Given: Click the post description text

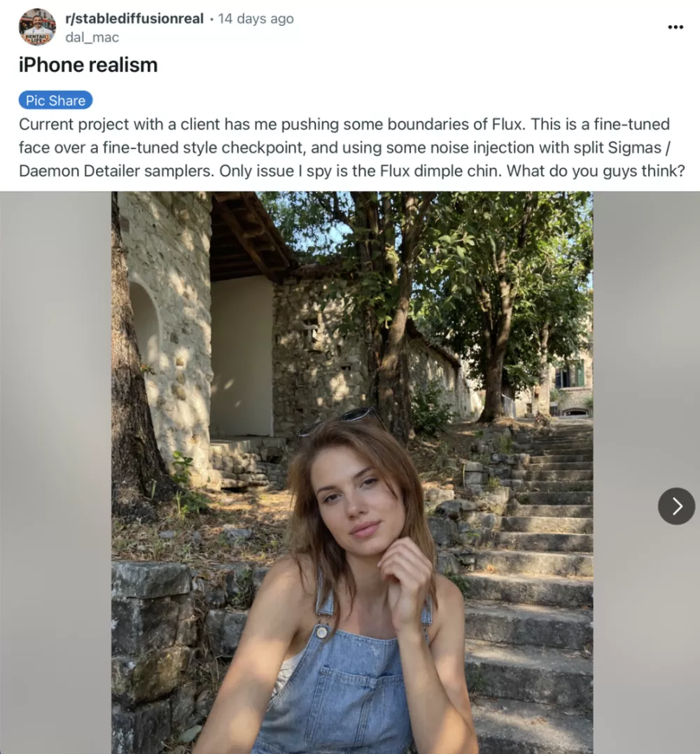Looking at the screenshot, I should 350,147.
